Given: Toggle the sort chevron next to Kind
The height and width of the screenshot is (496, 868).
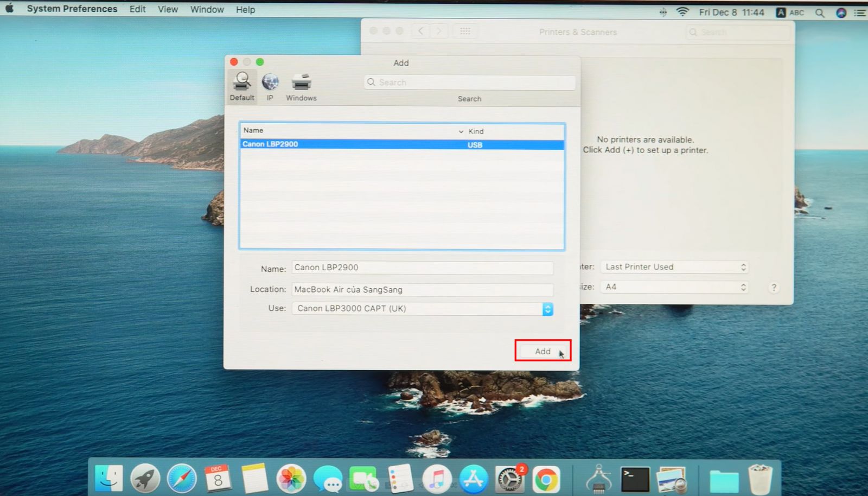Looking at the screenshot, I should 461,131.
